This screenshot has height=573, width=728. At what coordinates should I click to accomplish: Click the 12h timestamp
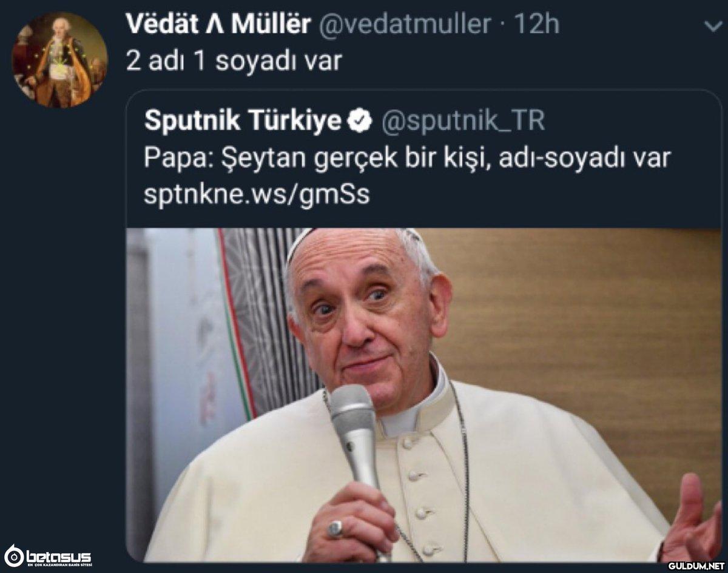(x=536, y=25)
